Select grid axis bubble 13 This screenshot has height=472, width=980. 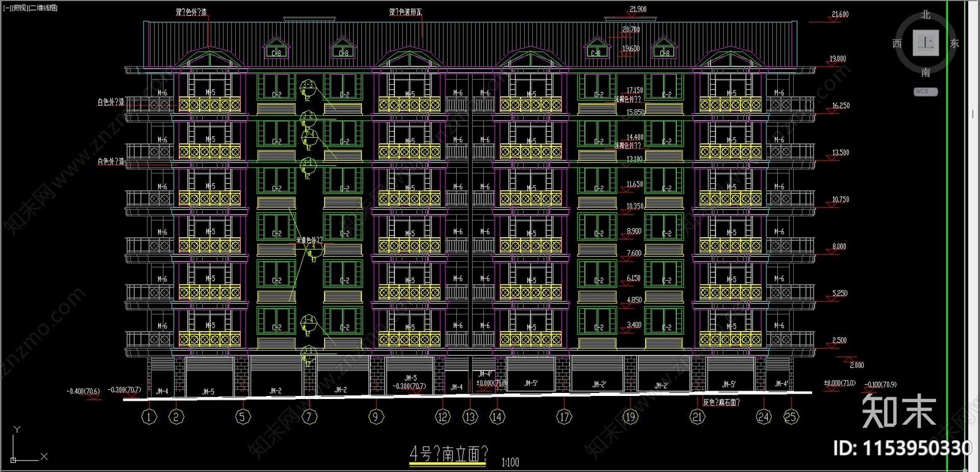(470, 417)
